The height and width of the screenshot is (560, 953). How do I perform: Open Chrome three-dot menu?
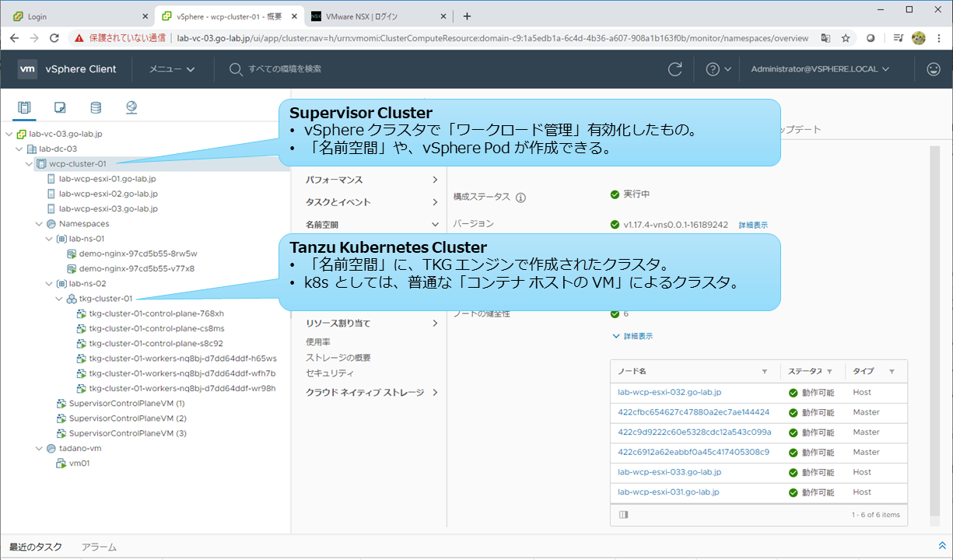pos(940,37)
